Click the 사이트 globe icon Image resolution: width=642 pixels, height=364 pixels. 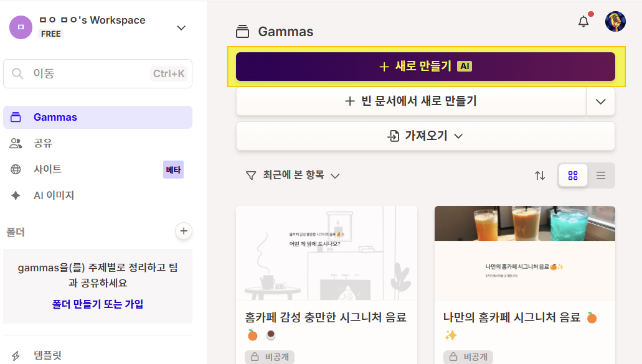[15, 169]
